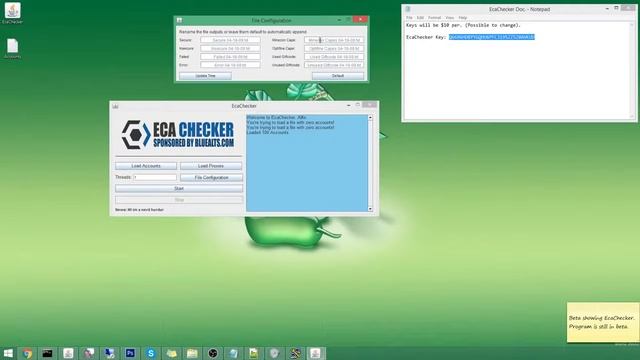Image resolution: width=640 pixels, height=360 pixels.
Task: Click the Threads input field
Action: point(155,177)
